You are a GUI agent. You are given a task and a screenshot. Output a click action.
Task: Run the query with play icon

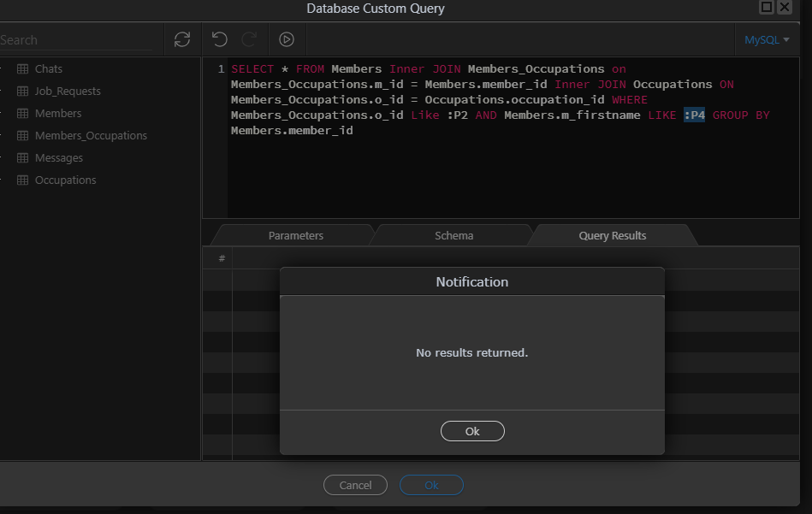(287, 39)
